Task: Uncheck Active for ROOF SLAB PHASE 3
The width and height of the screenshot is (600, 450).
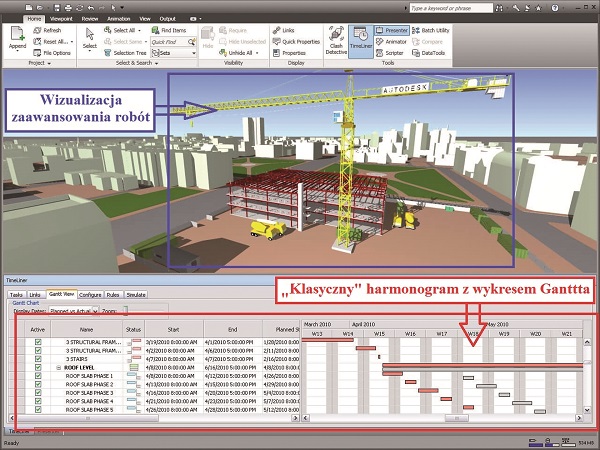Action: [x=38, y=393]
